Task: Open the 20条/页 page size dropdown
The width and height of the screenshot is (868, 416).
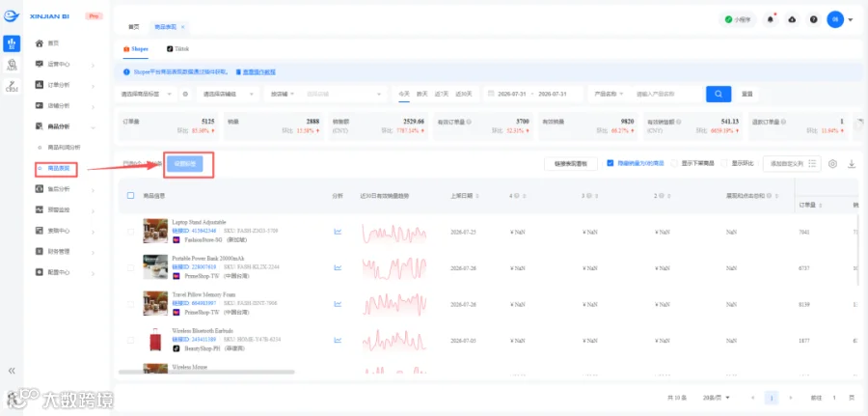Action: pyautogui.click(x=717, y=398)
